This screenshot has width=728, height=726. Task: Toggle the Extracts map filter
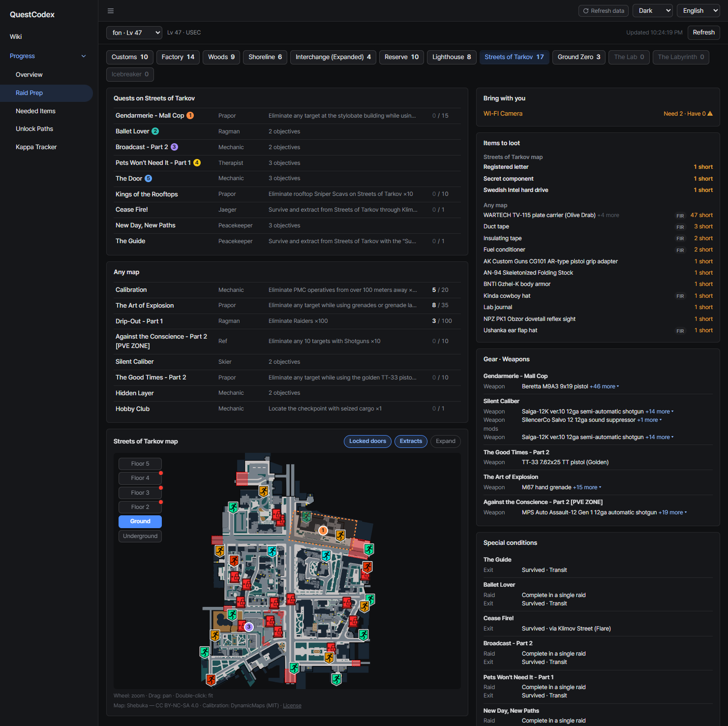click(411, 442)
